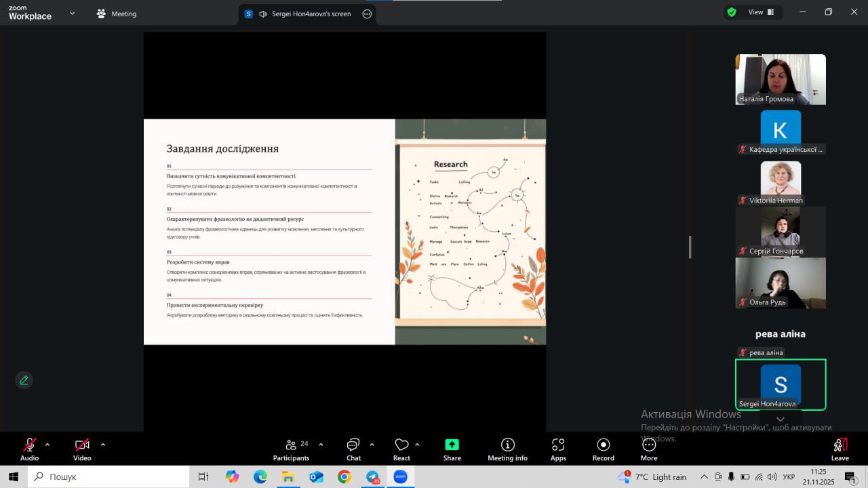Switch to the Meeting tab
The image size is (868, 488).
117,14
